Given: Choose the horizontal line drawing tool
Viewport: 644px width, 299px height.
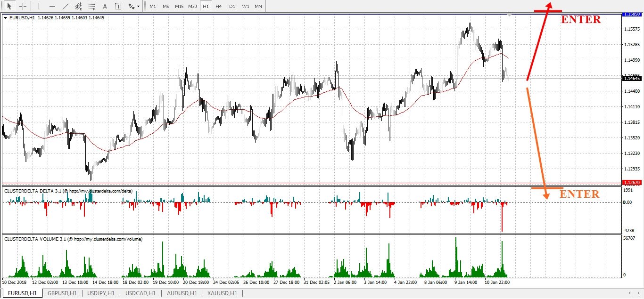Looking at the screenshot, I should coord(52,7).
